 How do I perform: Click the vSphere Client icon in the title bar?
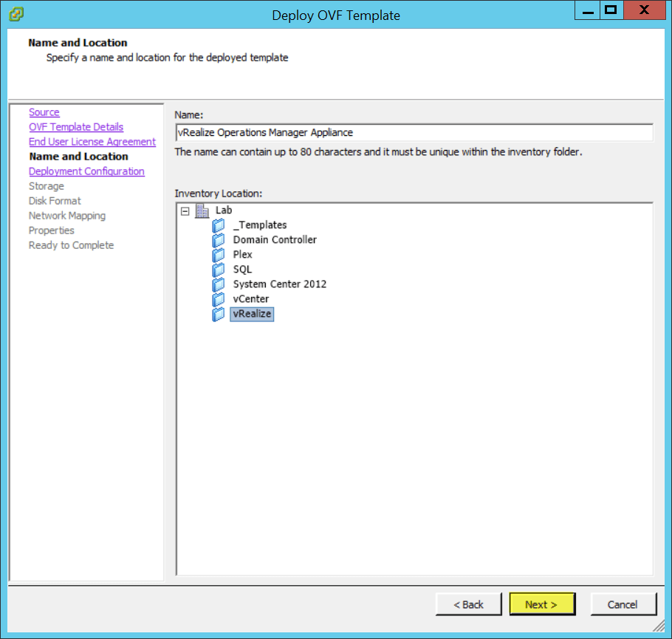[15, 13]
